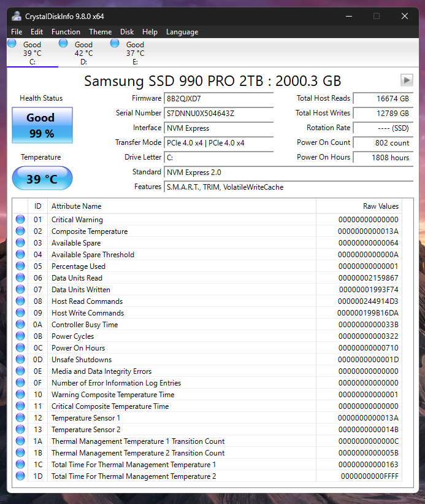Click the Features field

click(x=289, y=187)
